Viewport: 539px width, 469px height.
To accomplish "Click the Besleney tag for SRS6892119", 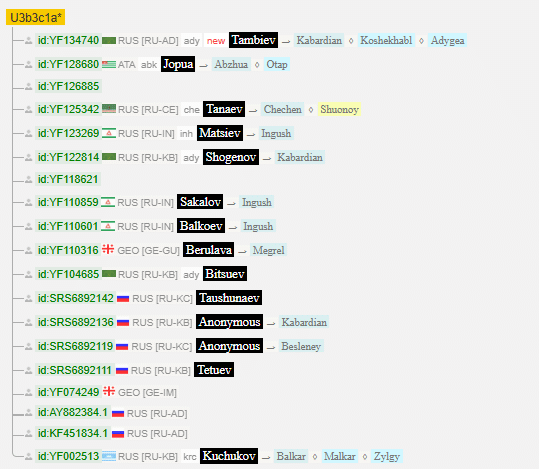I will point(301,346).
